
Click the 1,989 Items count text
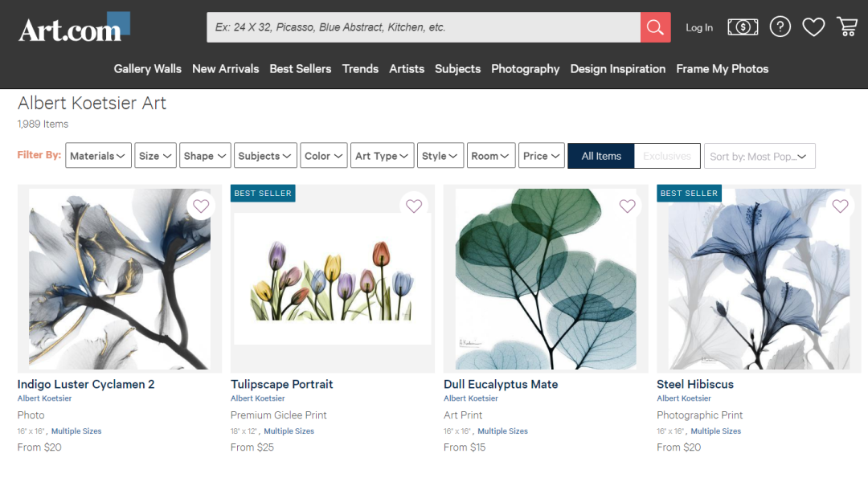click(x=43, y=124)
